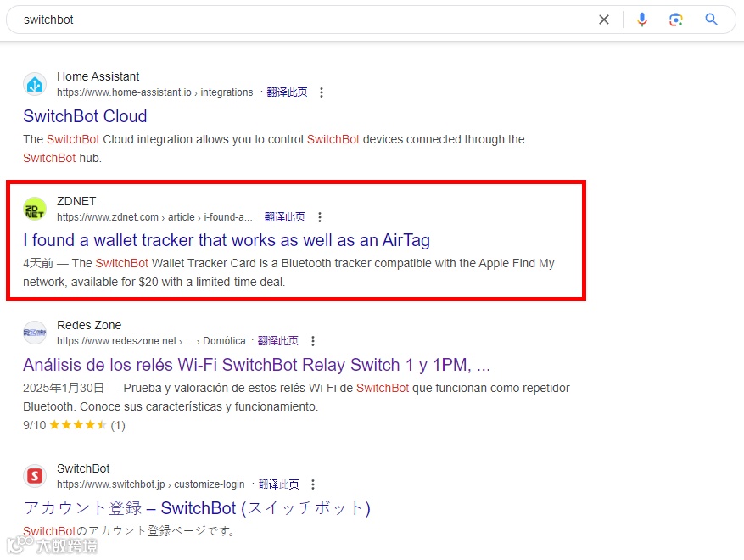Open the SwitchBot Cloud result title

[85, 116]
